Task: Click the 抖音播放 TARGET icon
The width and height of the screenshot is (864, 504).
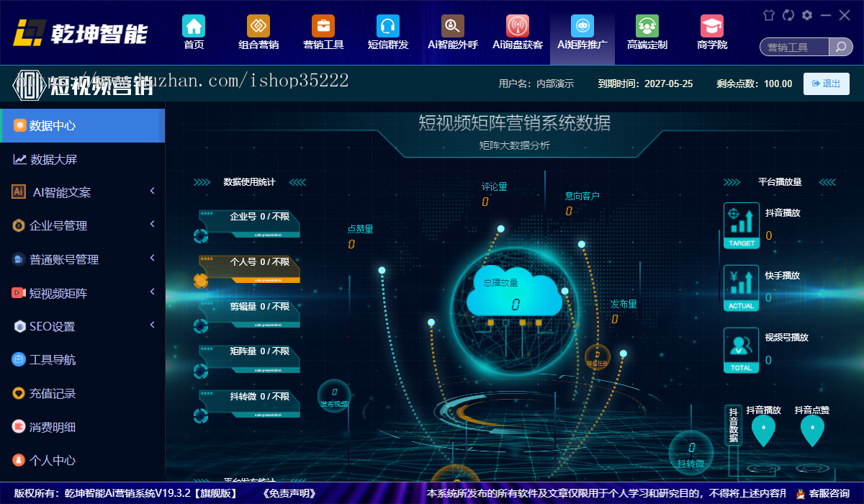Action: tap(741, 225)
